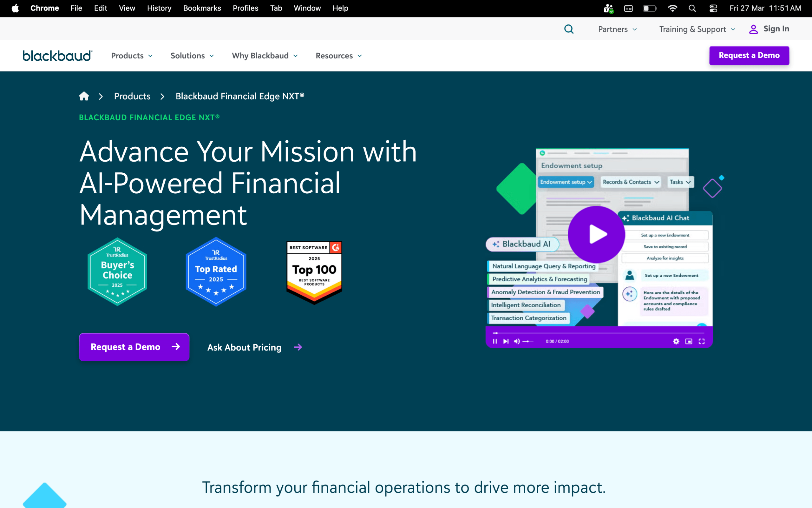Open the Window menu
The width and height of the screenshot is (812, 508).
[x=307, y=8]
